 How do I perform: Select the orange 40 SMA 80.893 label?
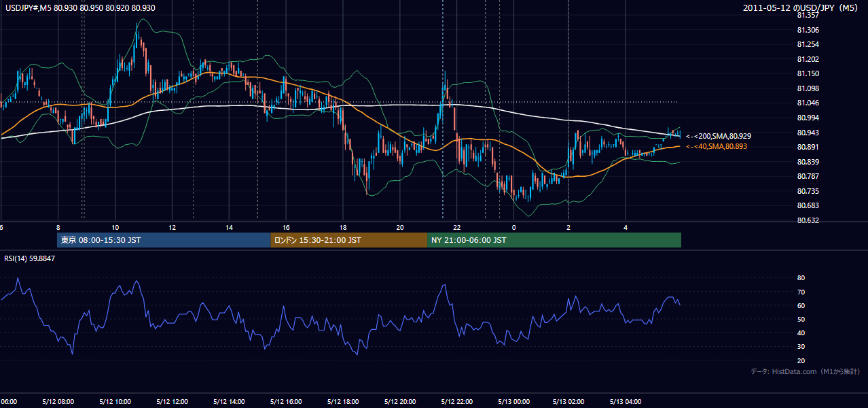point(717,146)
